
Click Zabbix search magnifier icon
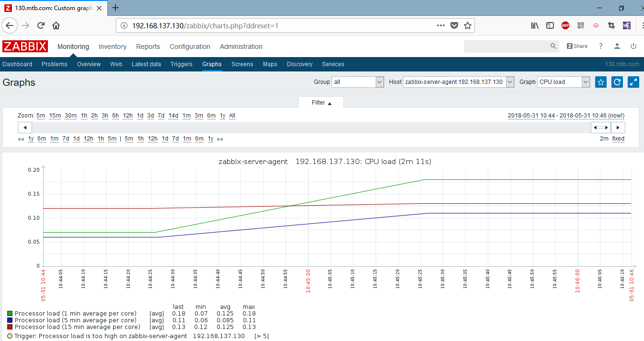pyautogui.click(x=553, y=46)
